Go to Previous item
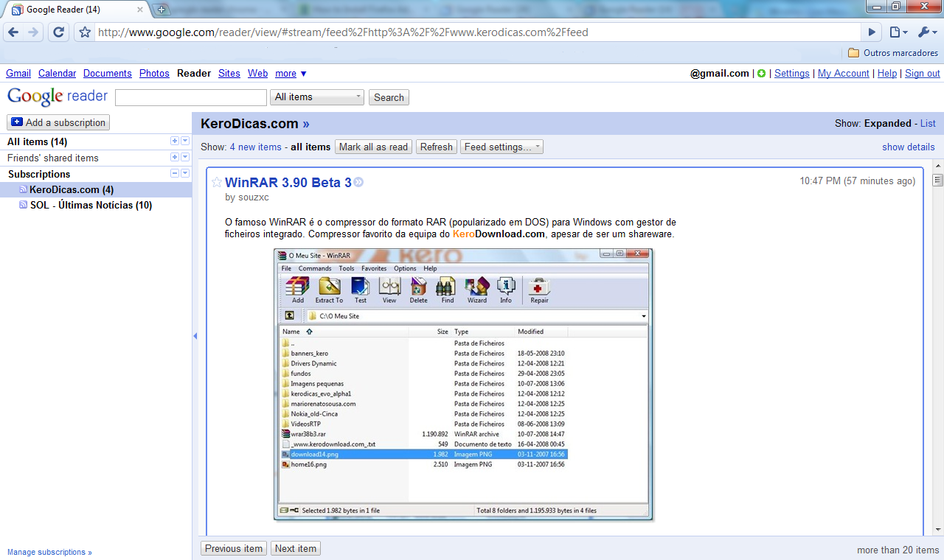Image resolution: width=944 pixels, height=560 pixels. [x=234, y=548]
